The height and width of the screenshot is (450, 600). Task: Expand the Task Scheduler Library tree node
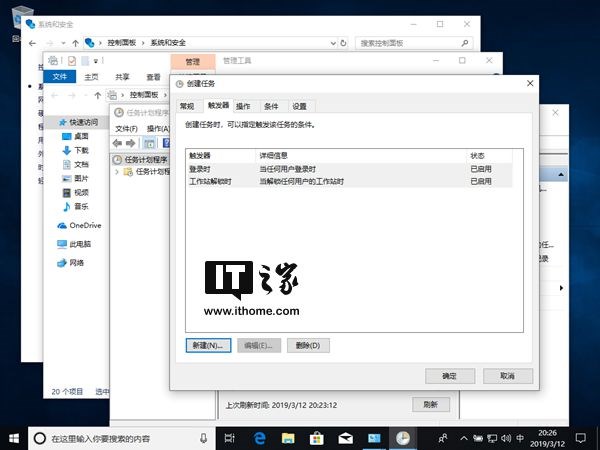pos(117,172)
